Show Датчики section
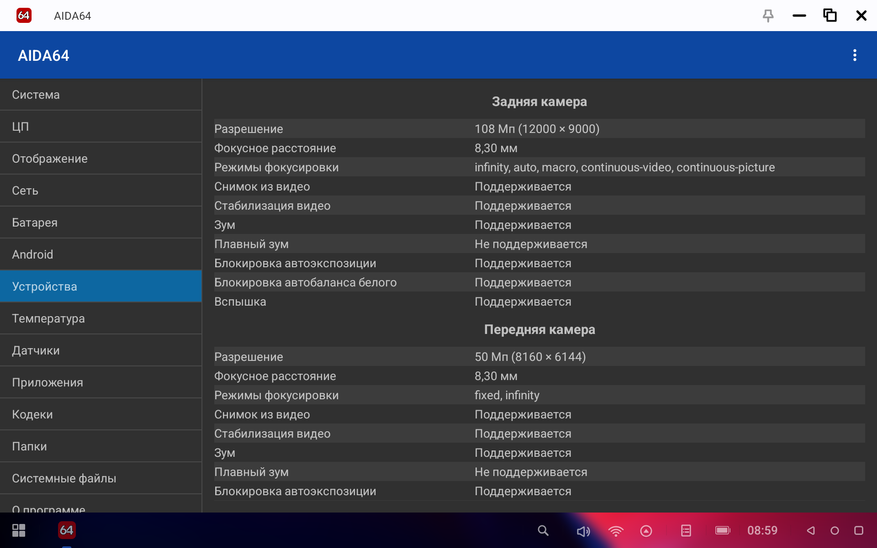The image size is (877, 548). [x=101, y=350]
